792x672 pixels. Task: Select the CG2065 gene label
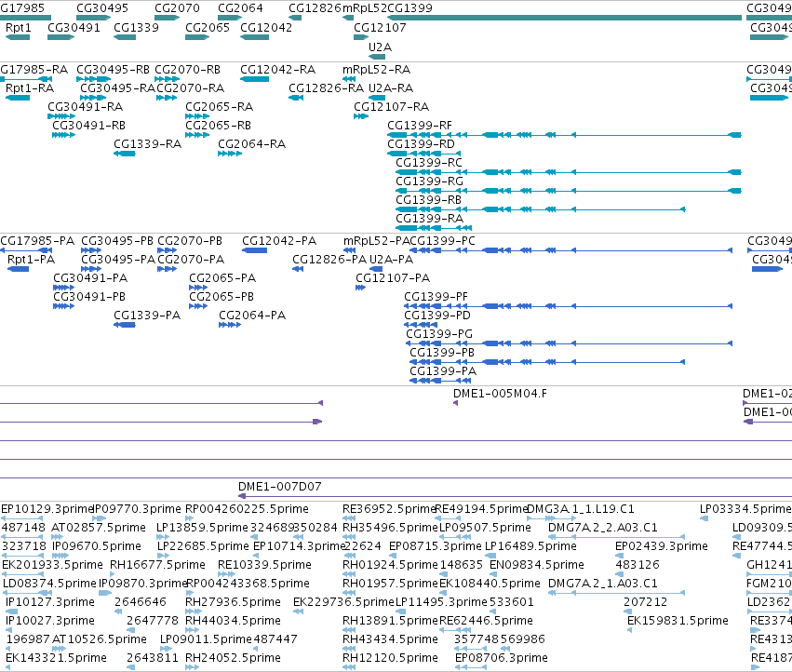[x=208, y=28]
